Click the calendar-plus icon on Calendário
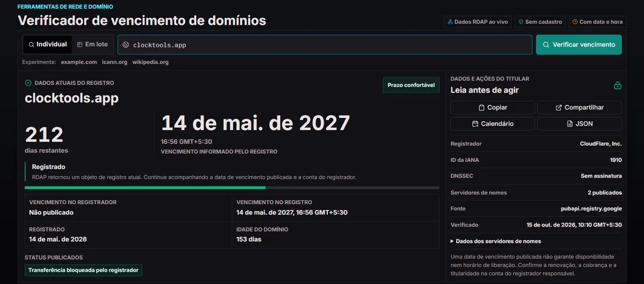Screen dimensions: 644x284 click(475, 124)
